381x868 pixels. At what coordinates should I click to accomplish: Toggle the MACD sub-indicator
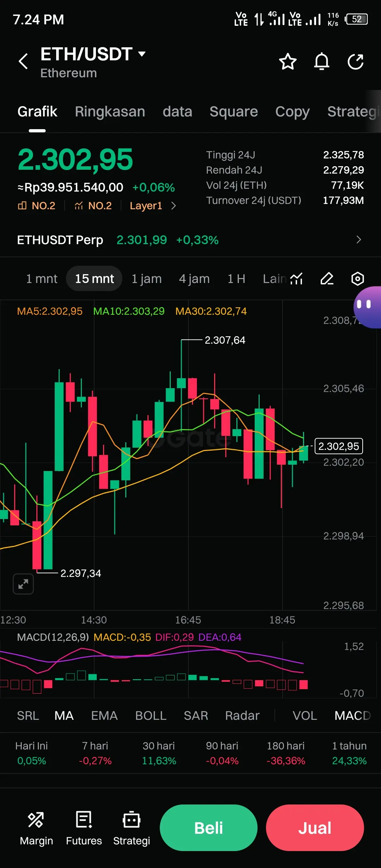(x=353, y=716)
